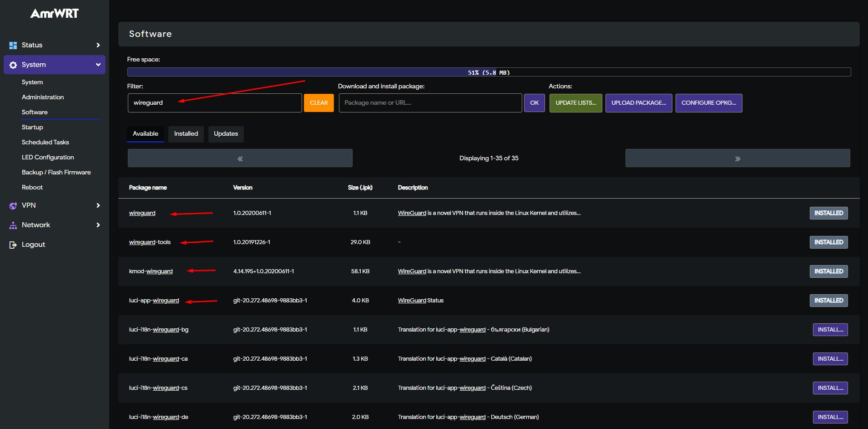
Task: Click the package name or URL field
Action: 430,103
